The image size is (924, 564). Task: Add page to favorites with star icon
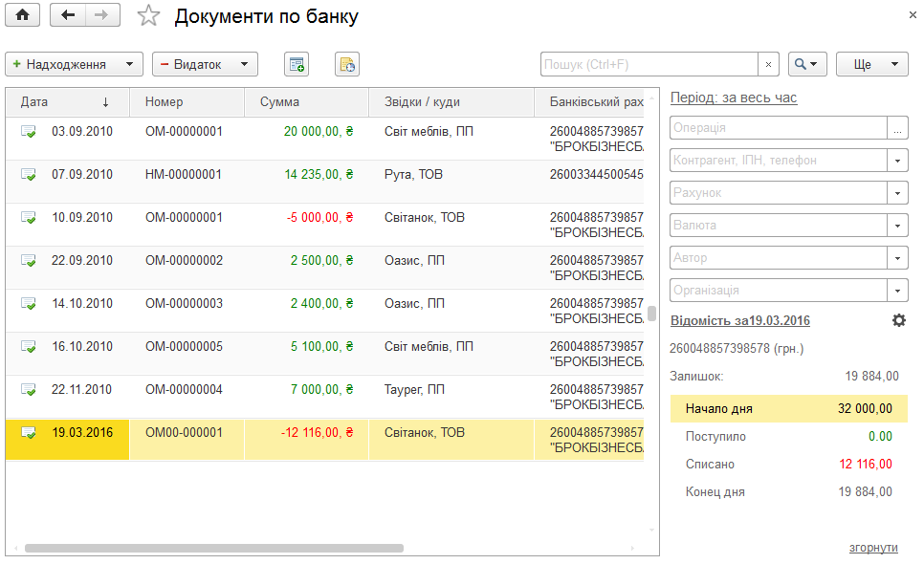[148, 16]
